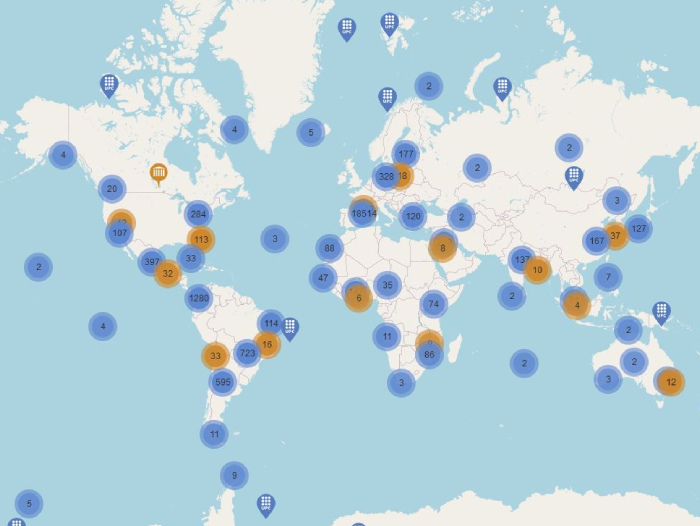Expand the orange 12 cluster in Australia
Image resolution: width=700 pixels, height=526 pixels.
pos(671,381)
